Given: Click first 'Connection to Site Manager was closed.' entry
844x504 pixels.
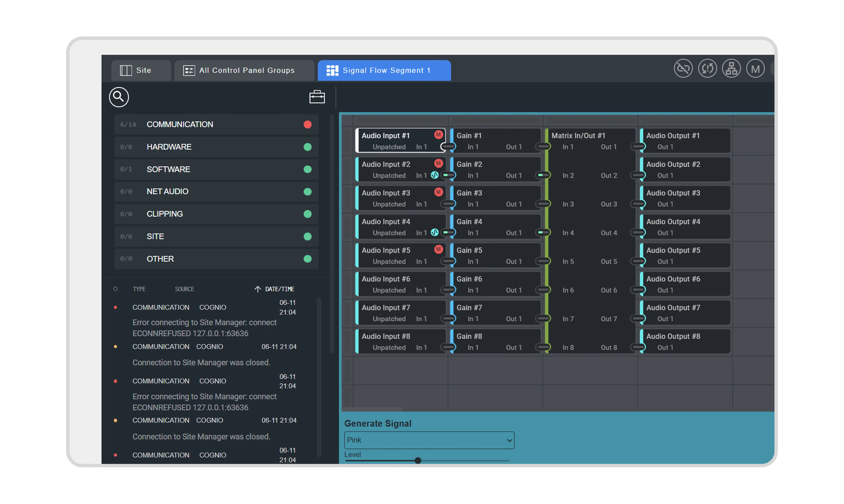Looking at the screenshot, I should [x=201, y=362].
